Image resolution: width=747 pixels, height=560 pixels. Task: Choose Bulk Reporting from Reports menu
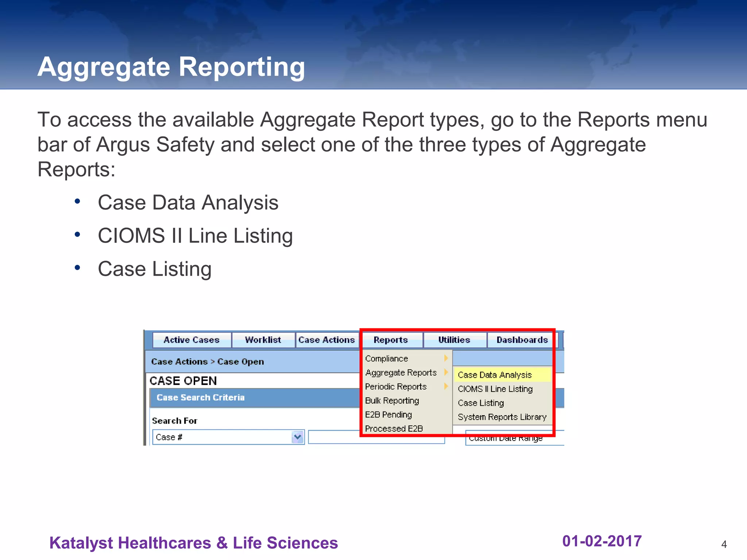pos(407,400)
